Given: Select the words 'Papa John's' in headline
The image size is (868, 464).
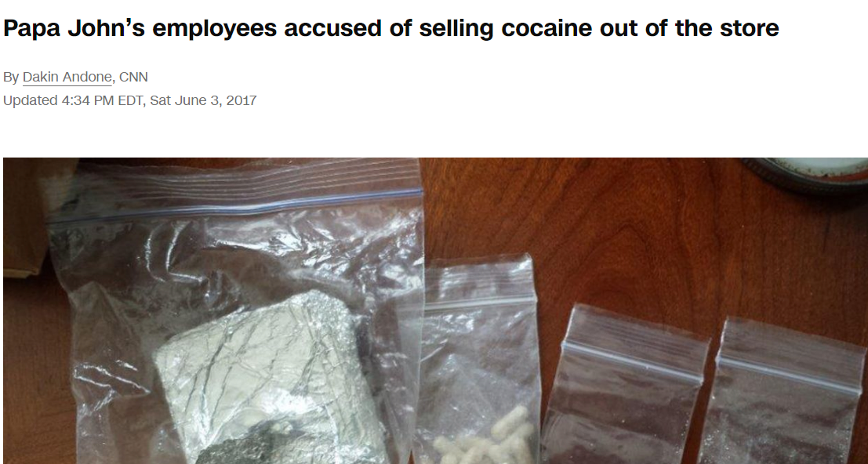Looking at the screenshot, I should pos(74,27).
